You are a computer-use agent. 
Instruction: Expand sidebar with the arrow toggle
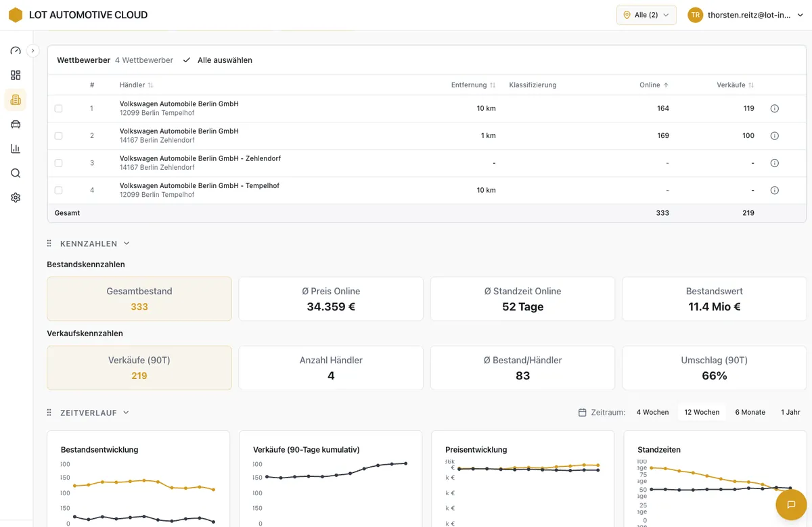[x=32, y=51]
